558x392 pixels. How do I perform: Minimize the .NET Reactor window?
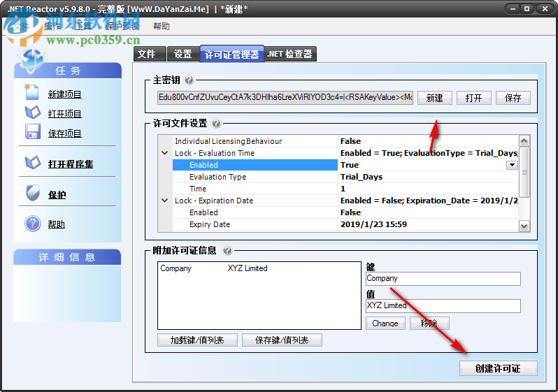pos(513,9)
